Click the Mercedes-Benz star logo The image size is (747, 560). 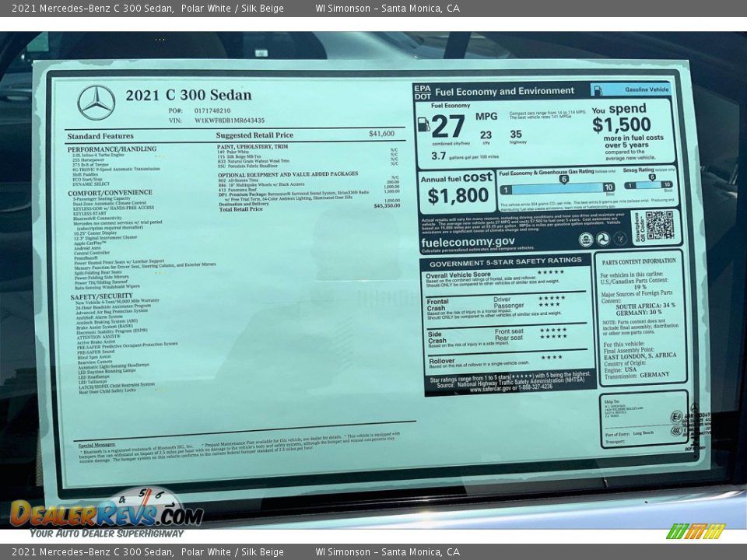(x=96, y=103)
